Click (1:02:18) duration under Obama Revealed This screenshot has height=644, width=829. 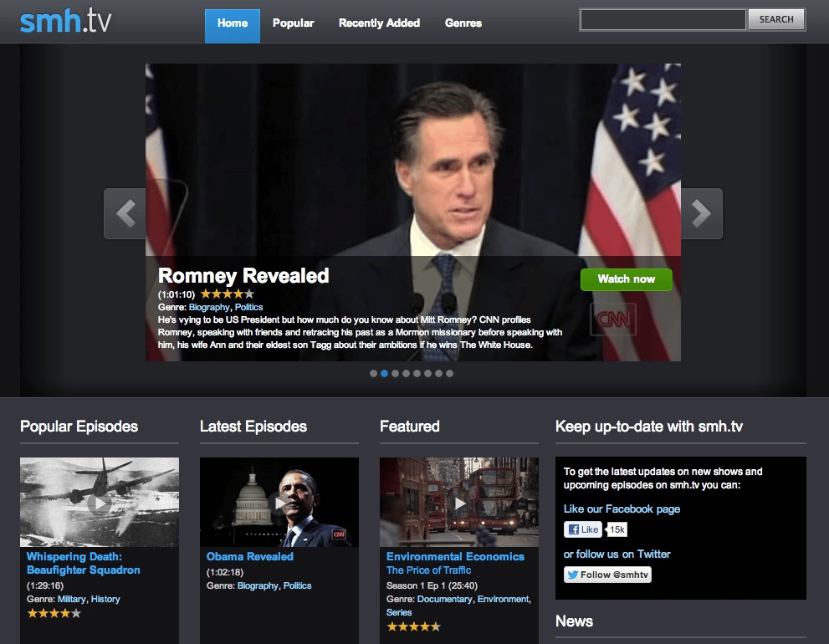(225, 572)
